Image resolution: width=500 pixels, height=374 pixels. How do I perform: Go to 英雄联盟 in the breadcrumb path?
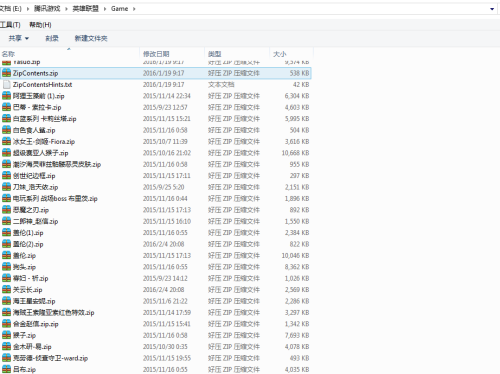pyautogui.click(x=86, y=9)
